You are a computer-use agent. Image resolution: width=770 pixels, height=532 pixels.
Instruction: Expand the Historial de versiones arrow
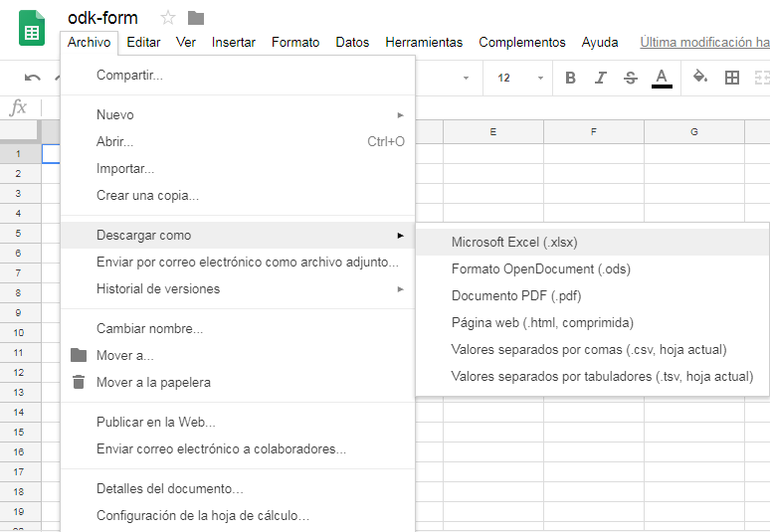pyautogui.click(x=400, y=289)
